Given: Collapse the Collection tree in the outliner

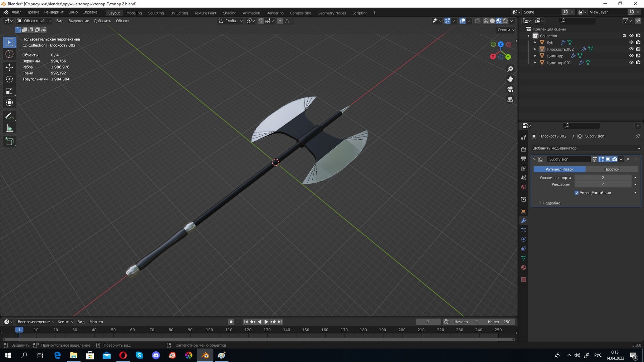Looking at the screenshot, I should (528, 36).
